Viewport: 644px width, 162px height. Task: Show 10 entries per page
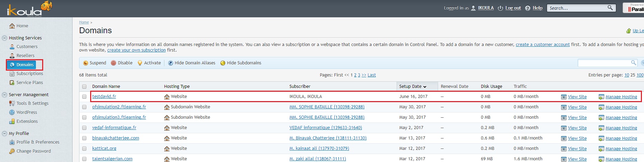click(627, 75)
